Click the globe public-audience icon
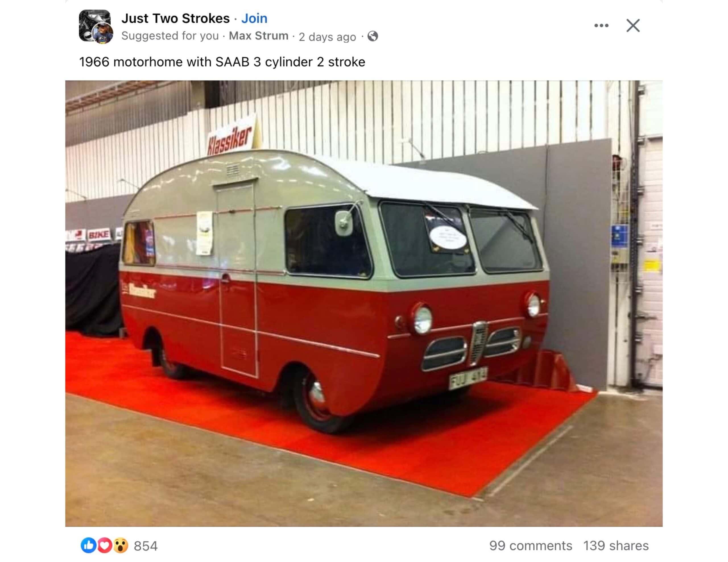 click(x=373, y=36)
